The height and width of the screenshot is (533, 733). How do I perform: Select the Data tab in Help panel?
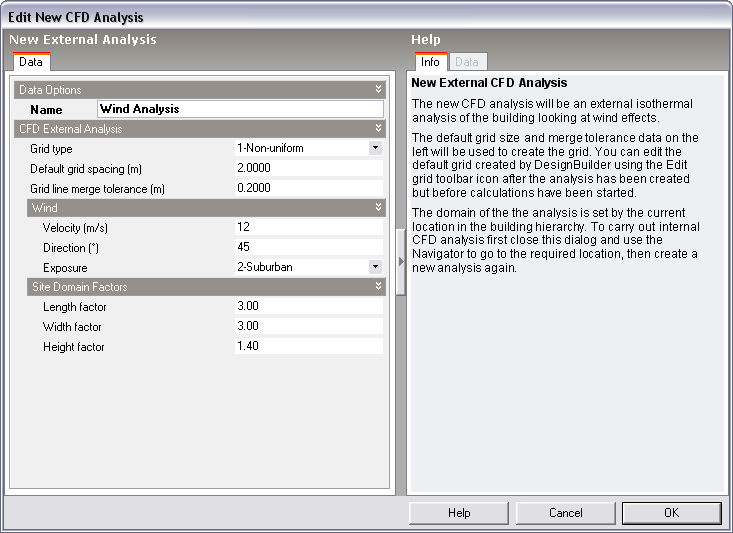click(x=466, y=62)
